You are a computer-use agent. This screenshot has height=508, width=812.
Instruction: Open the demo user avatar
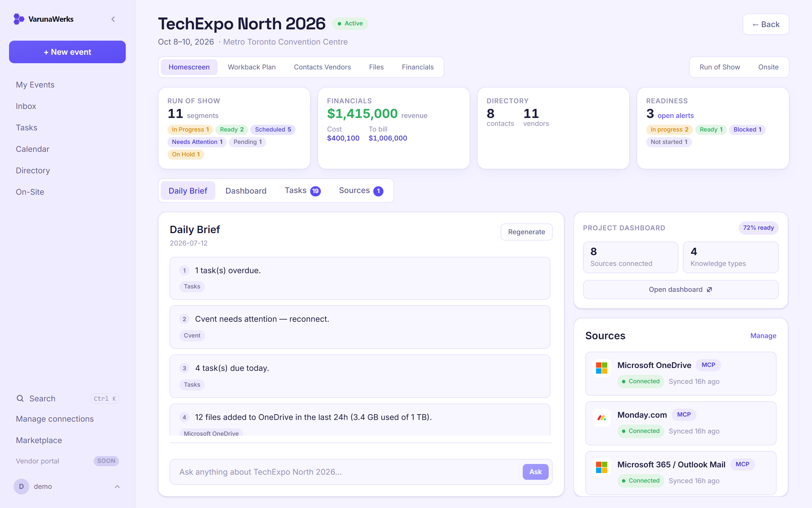tap(21, 486)
